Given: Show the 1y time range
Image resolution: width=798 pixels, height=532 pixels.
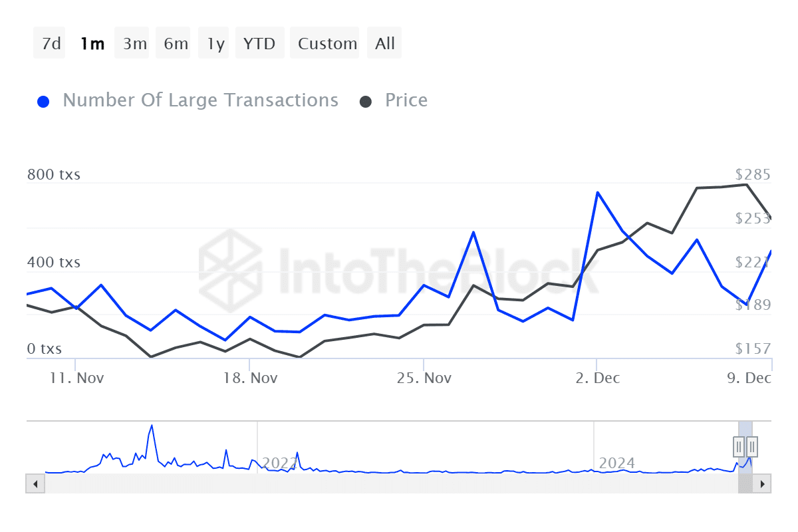Looking at the screenshot, I should 215,44.
